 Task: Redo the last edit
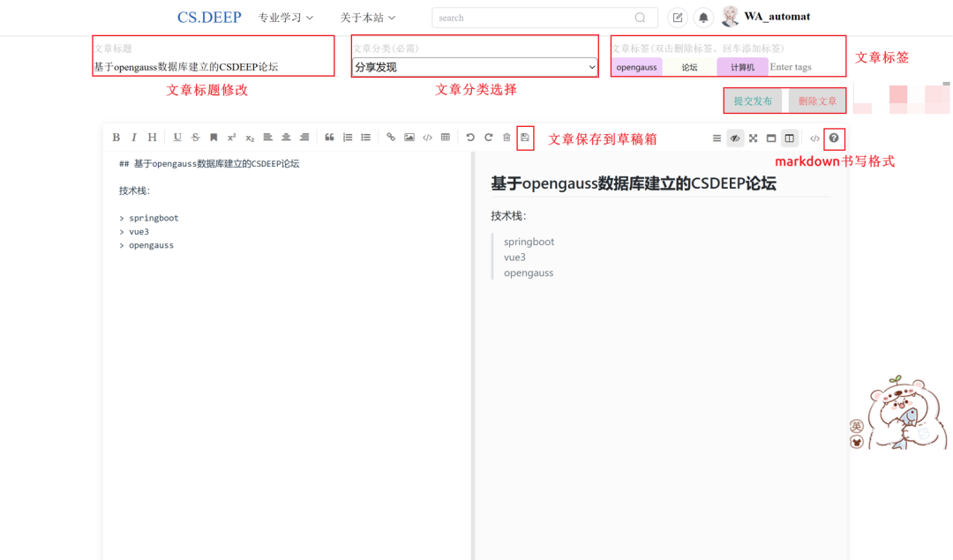(x=488, y=138)
